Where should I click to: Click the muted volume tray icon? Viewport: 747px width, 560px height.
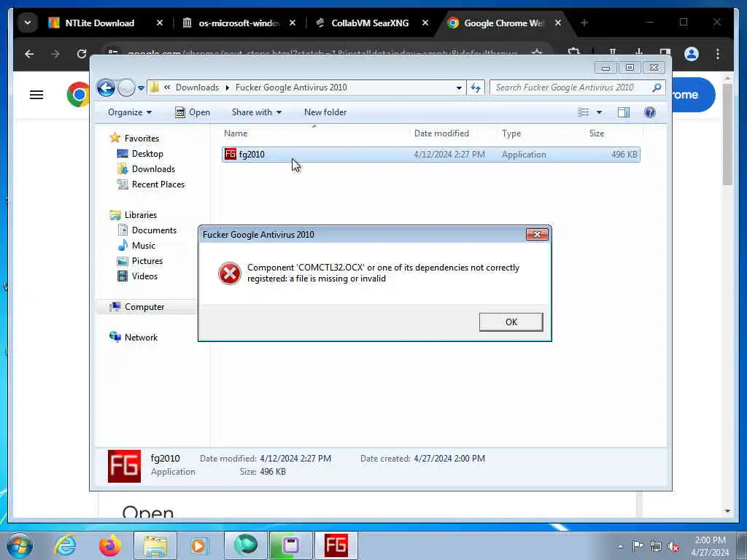click(673, 547)
